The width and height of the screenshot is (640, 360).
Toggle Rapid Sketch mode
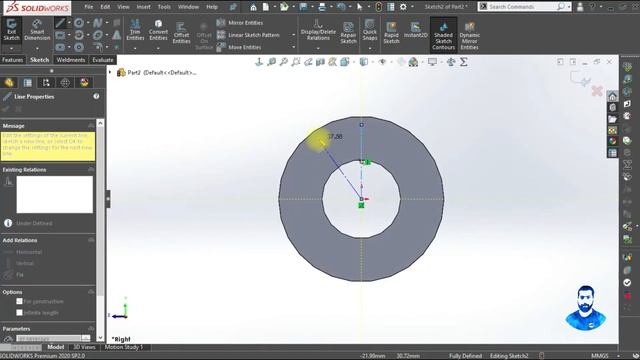(391, 33)
